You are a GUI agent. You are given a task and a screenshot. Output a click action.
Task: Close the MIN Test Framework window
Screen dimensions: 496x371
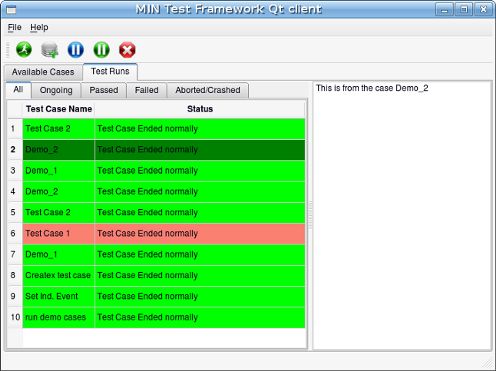[x=483, y=9]
